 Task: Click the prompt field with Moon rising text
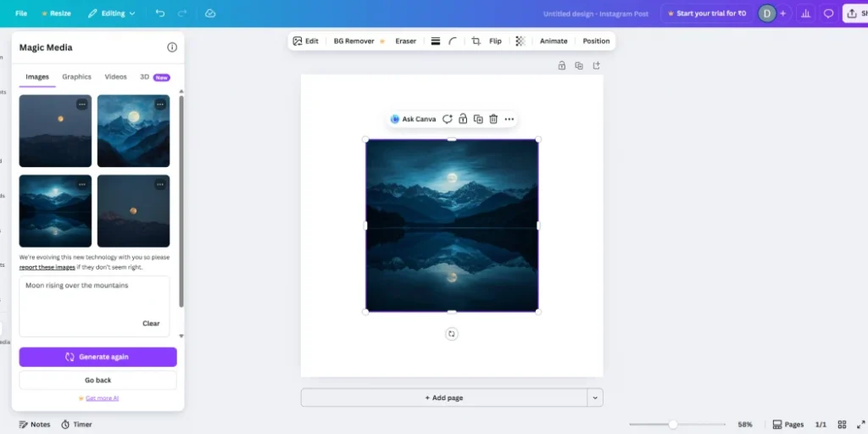(x=94, y=306)
